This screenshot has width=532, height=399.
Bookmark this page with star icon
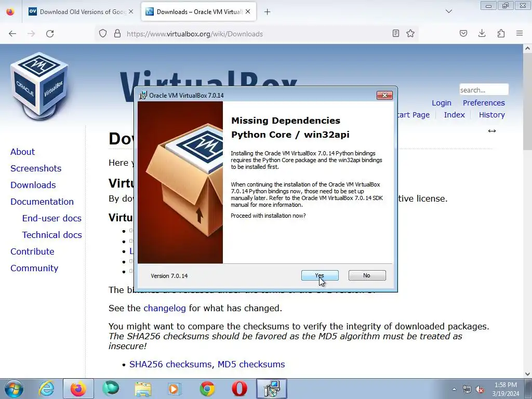(410, 33)
